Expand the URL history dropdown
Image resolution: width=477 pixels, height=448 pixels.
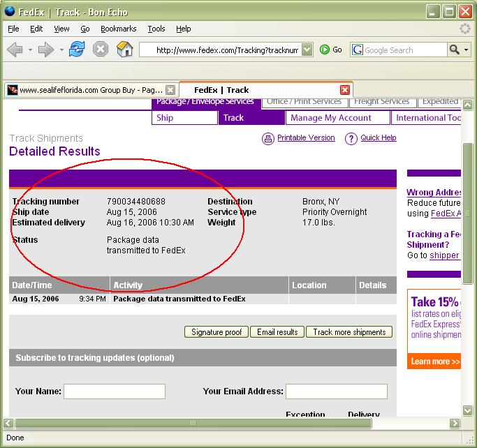[x=307, y=50]
